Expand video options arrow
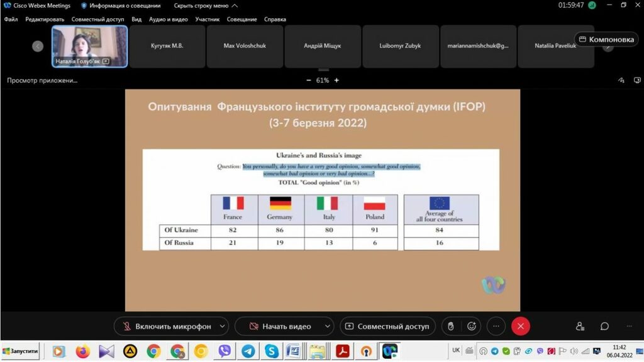Screen dimensions: 644x362 (326, 326)
